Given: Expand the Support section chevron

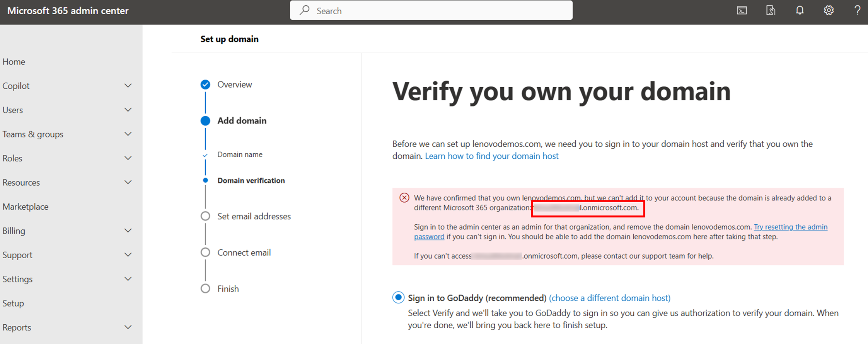Looking at the screenshot, I should (128, 254).
